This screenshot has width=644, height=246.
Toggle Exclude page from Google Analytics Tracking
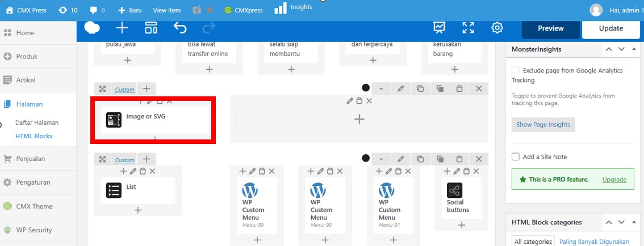[516, 70]
